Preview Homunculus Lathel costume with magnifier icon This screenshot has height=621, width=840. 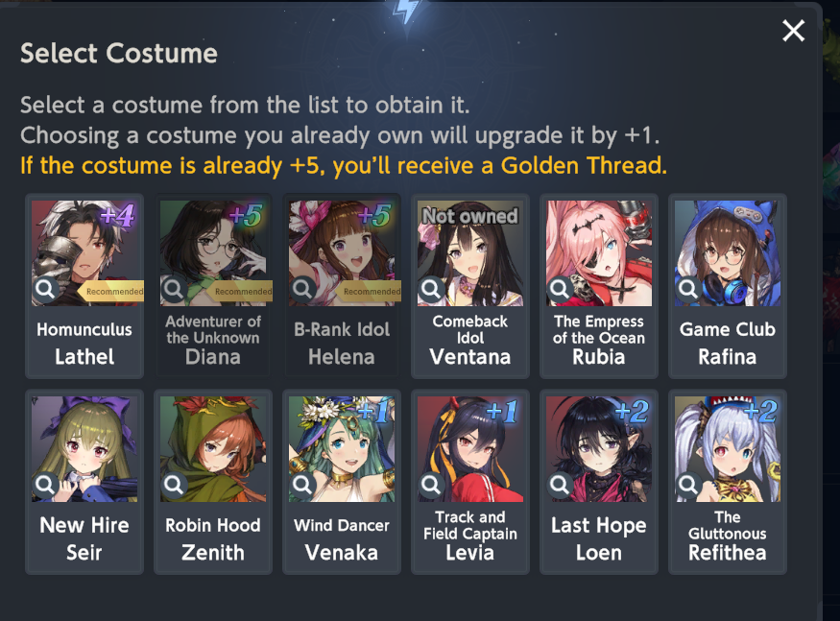45,289
